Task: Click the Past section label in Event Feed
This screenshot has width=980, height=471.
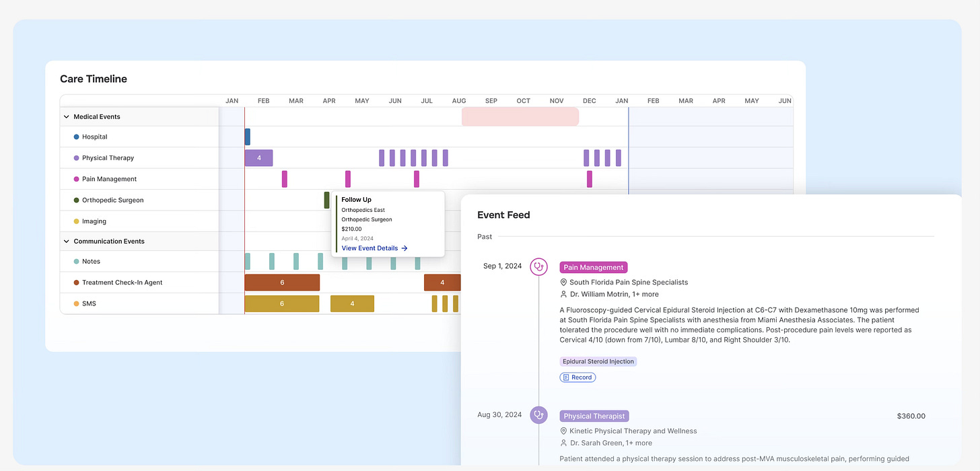Action: [485, 237]
